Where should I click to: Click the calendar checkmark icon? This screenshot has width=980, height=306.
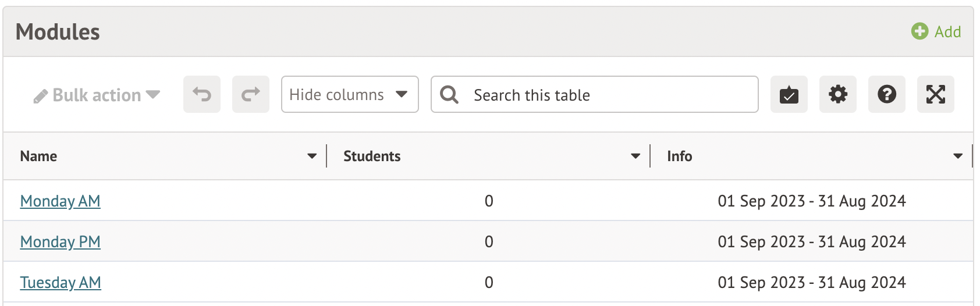pyautogui.click(x=789, y=94)
